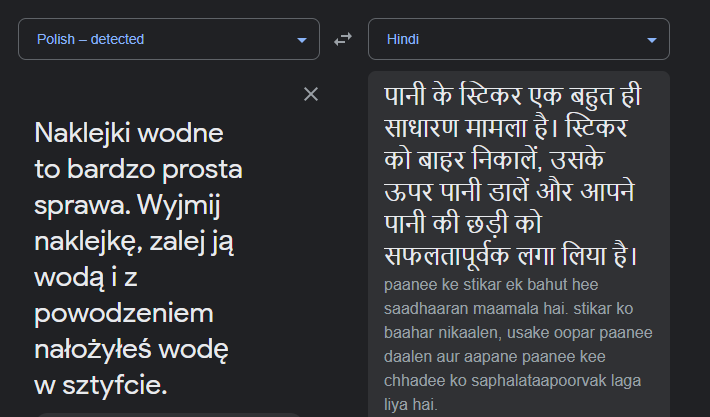Click the Hindi word "साधारण" in output
The image size is (710, 417).
[x=421, y=128]
